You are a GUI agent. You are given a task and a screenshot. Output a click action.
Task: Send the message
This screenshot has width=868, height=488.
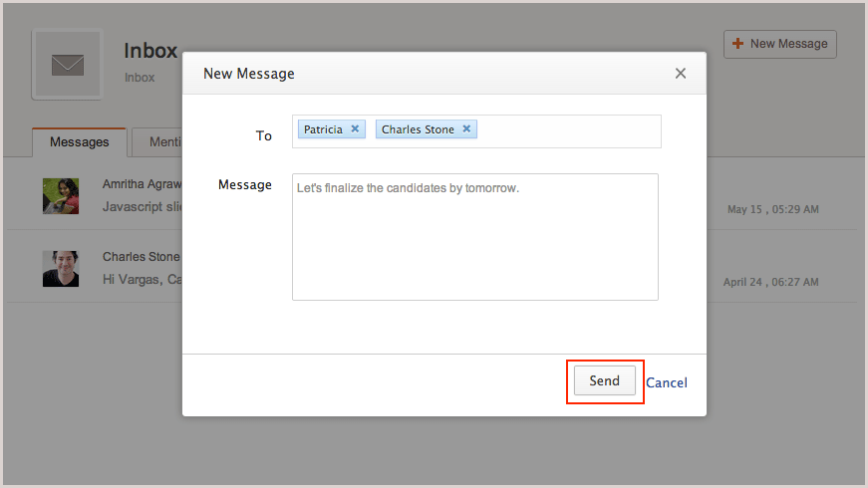coord(605,381)
